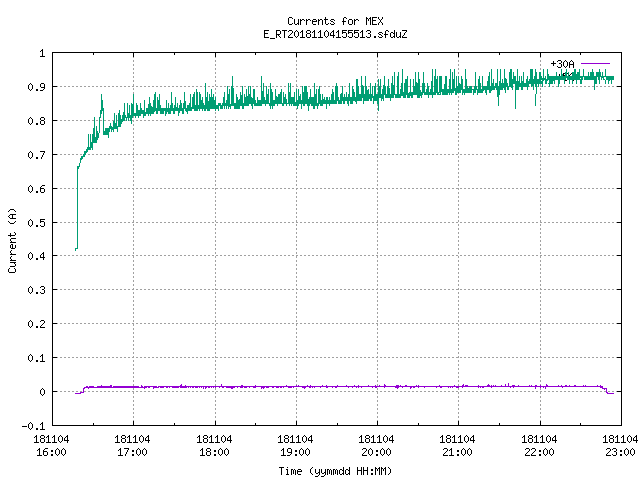Click the '+30A' legend label
This screenshot has width=640, height=480.
[x=562, y=64]
